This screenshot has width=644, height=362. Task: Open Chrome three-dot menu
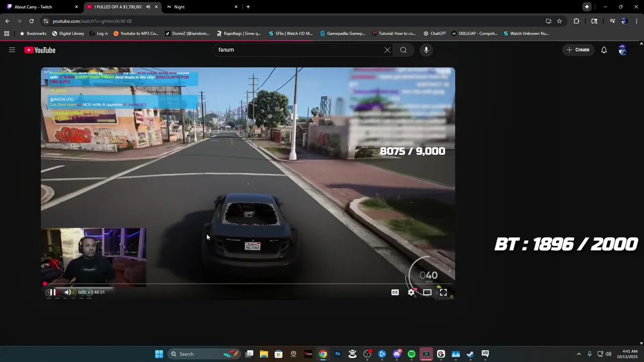[x=636, y=21]
